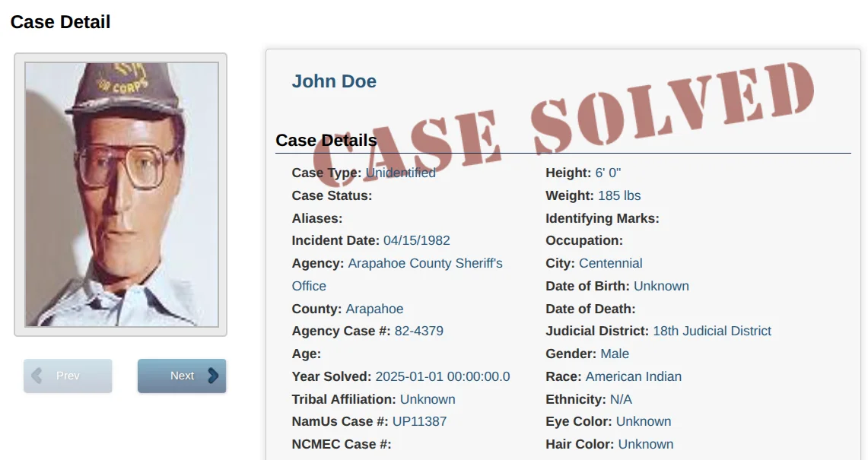Select the NamUs case number UP11387
The image size is (868, 460).
click(x=419, y=421)
